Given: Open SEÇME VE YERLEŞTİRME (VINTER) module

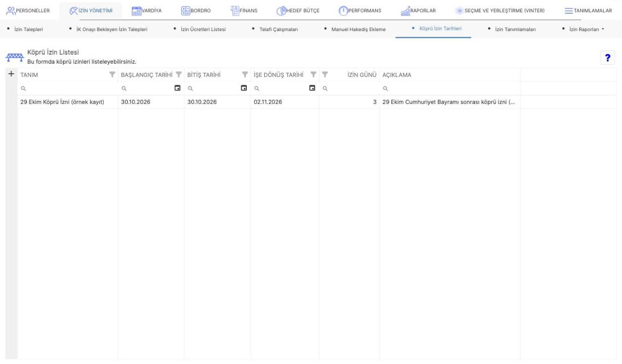Looking at the screenshot, I should 501,11.
